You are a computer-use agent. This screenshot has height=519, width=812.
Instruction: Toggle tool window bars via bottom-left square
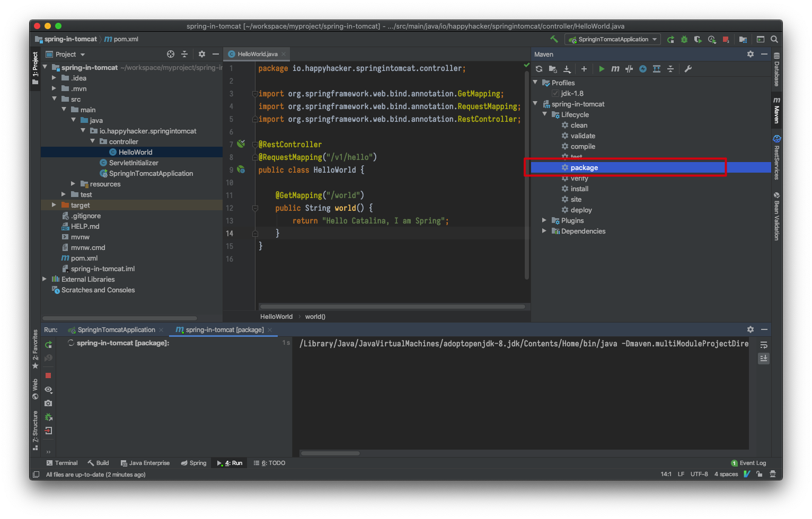point(36,475)
